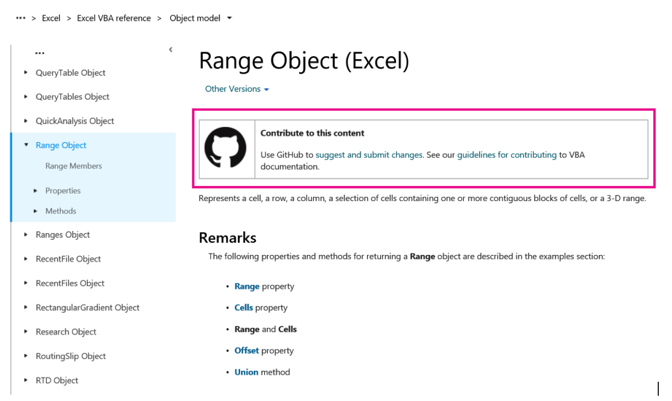Go to Excel VBA reference breadcrumb

point(114,18)
